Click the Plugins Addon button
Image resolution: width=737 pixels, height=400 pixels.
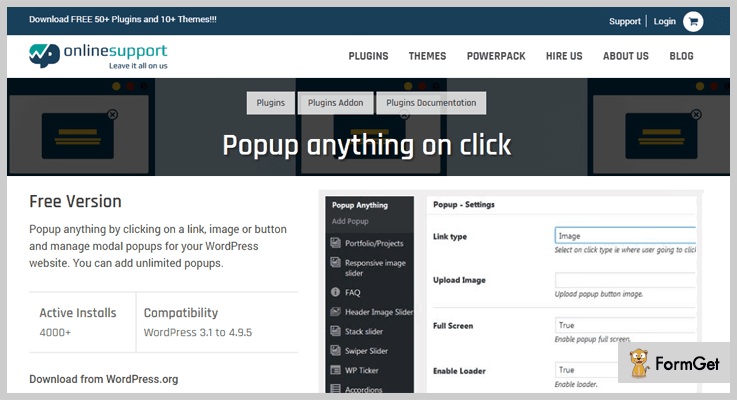tap(336, 102)
